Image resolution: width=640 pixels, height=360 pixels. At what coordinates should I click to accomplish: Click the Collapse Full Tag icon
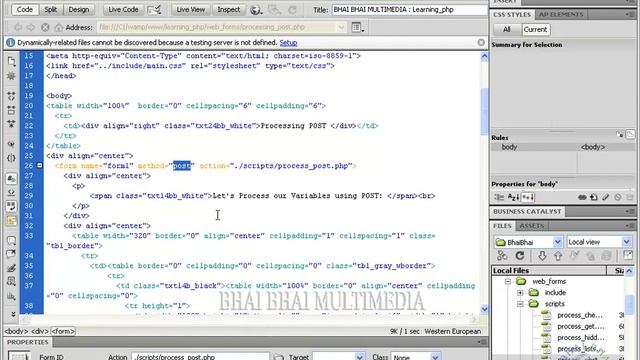[11, 96]
